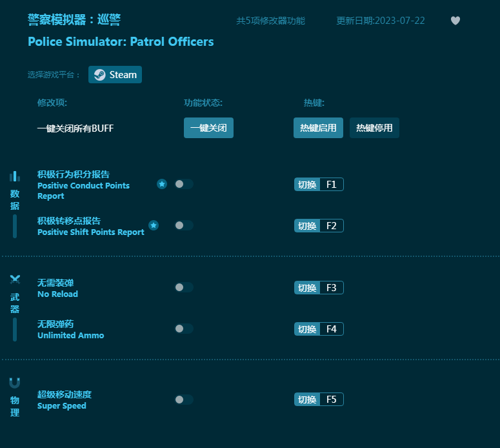The image size is (500, 448).
Task: Click the 切换 button for F3 hotkey
Action: 307,288
